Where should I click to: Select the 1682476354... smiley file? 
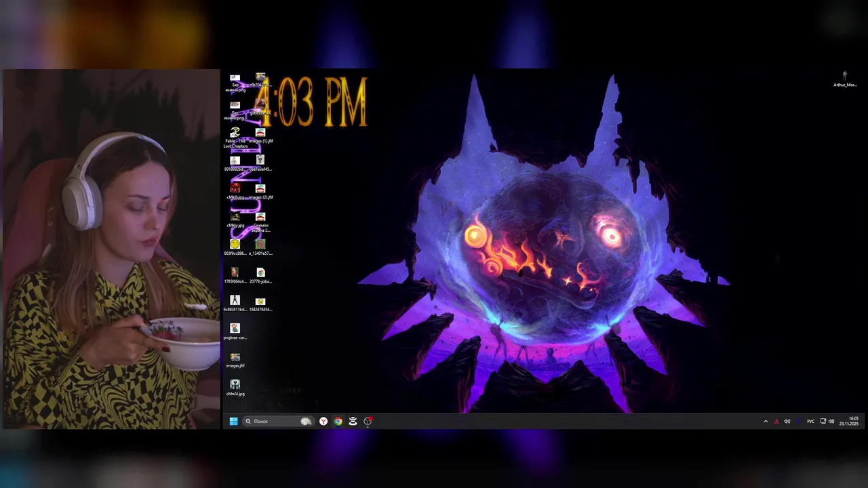260,304
